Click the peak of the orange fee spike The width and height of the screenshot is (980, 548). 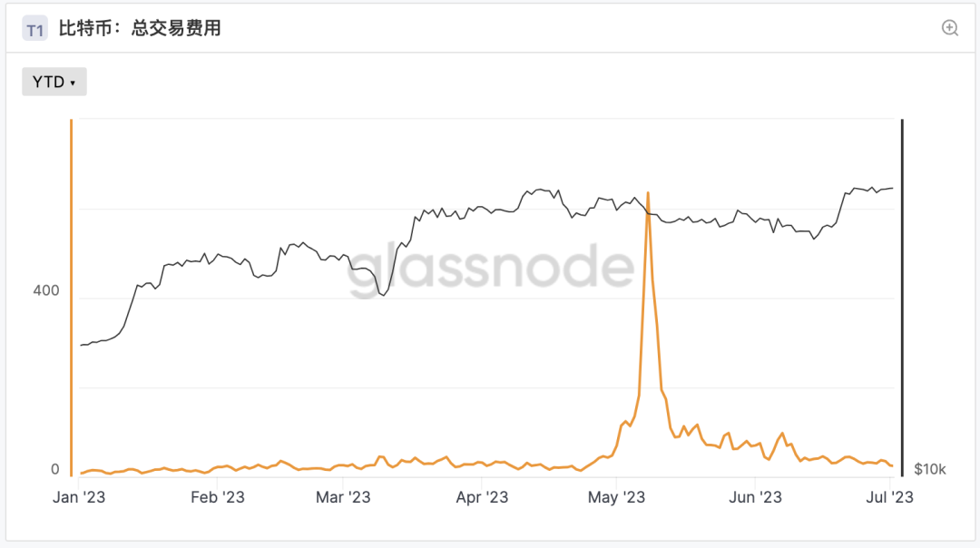click(648, 193)
